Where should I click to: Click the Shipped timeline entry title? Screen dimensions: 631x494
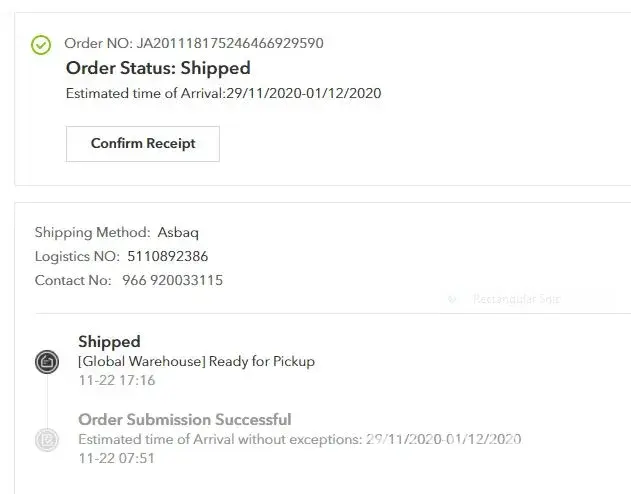109,342
